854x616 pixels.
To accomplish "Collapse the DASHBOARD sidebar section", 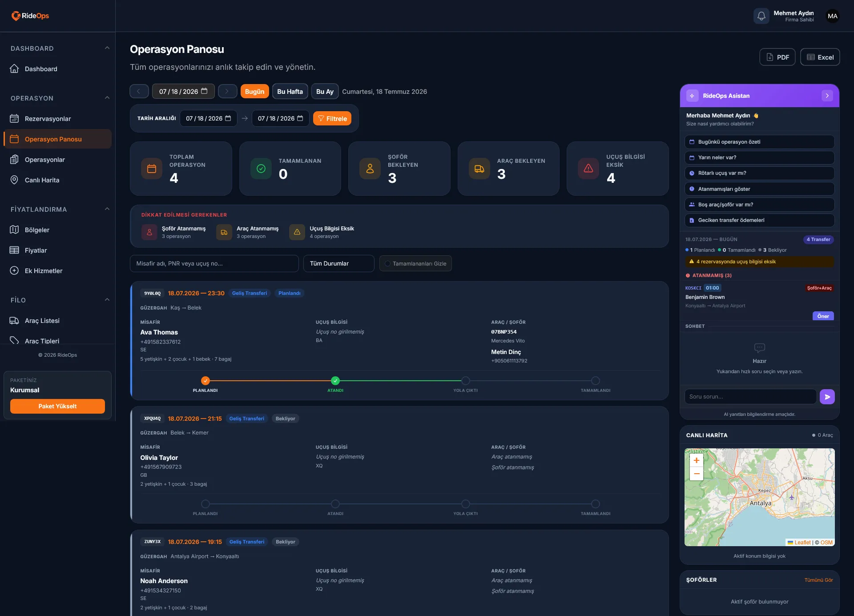I will [x=107, y=48].
